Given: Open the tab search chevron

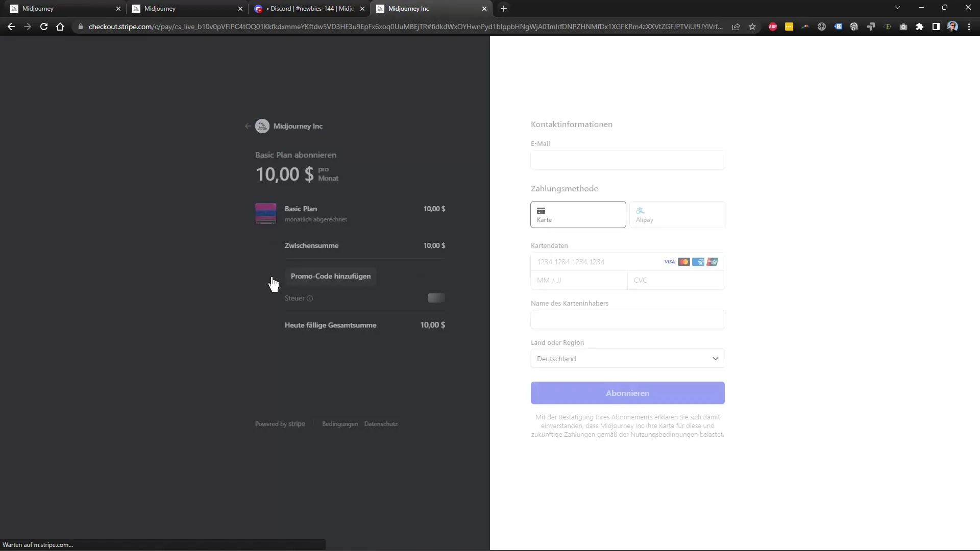Looking at the screenshot, I should (898, 8).
